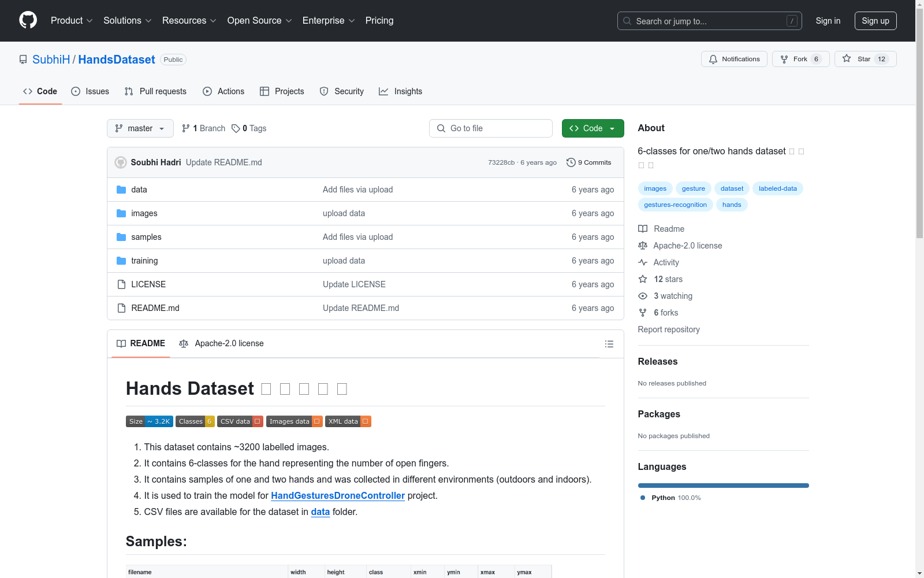Image resolution: width=924 pixels, height=578 pixels.
Task: Switch to the Issues tab
Action: [90, 91]
